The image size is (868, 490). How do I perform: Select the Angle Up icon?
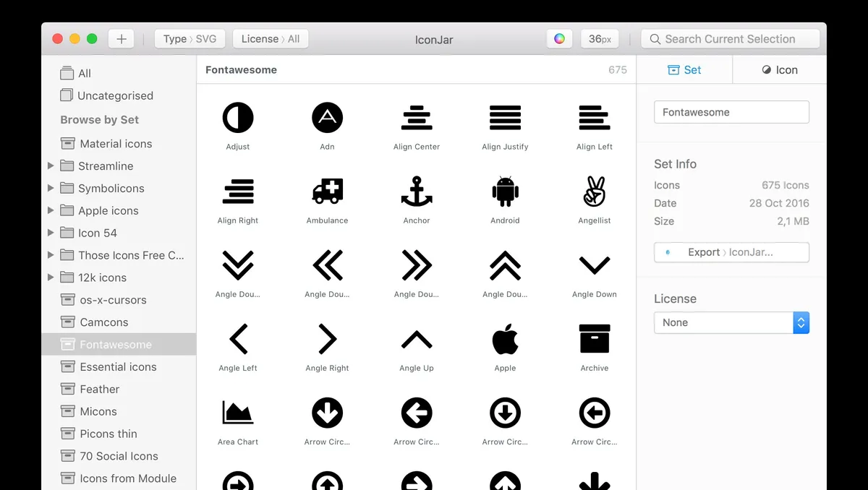417,339
